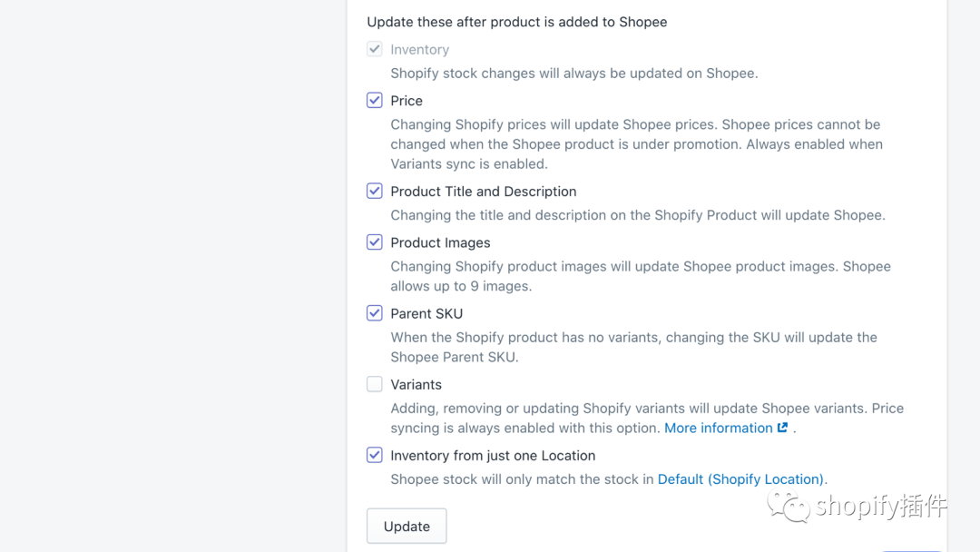Enable the Variants checkbox
This screenshot has height=552, width=980.
pos(375,384)
